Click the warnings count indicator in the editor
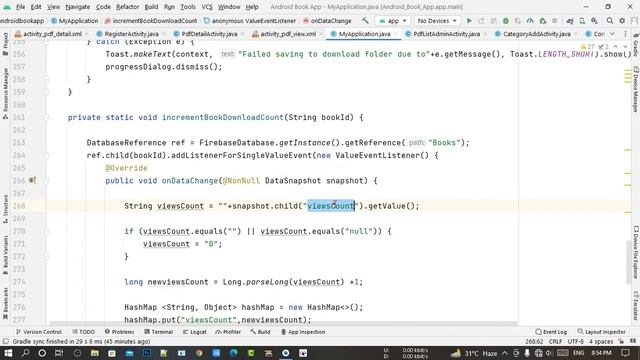The height and width of the screenshot is (360, 640). click(x=588, y=47)
